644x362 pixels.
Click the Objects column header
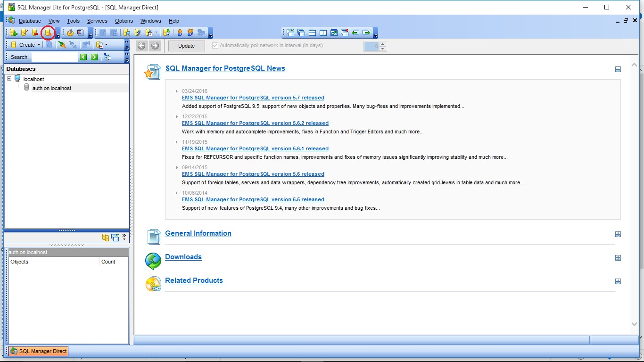54,262
